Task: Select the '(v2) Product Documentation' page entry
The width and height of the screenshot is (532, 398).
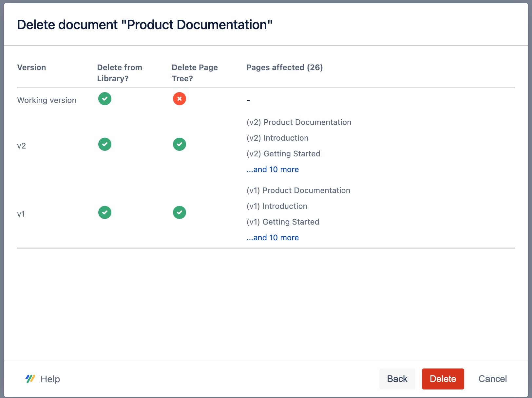Action: click(299, 122)
